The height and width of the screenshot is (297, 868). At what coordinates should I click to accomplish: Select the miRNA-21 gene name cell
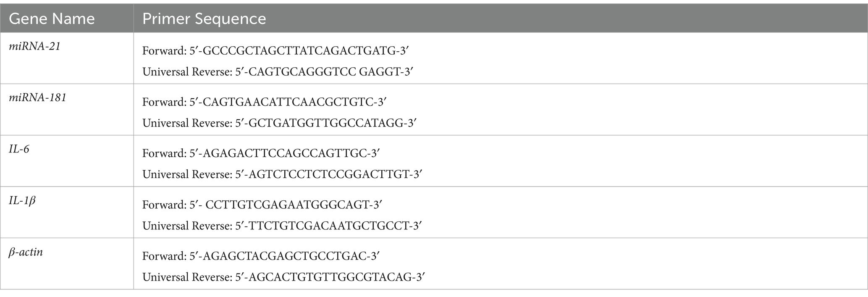click(x=67, y=58)
